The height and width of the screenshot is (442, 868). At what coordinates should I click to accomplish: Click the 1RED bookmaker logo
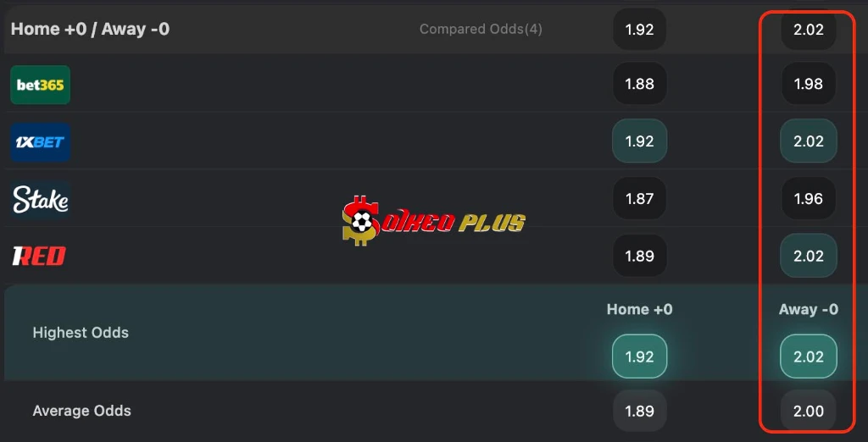(39, 257)
